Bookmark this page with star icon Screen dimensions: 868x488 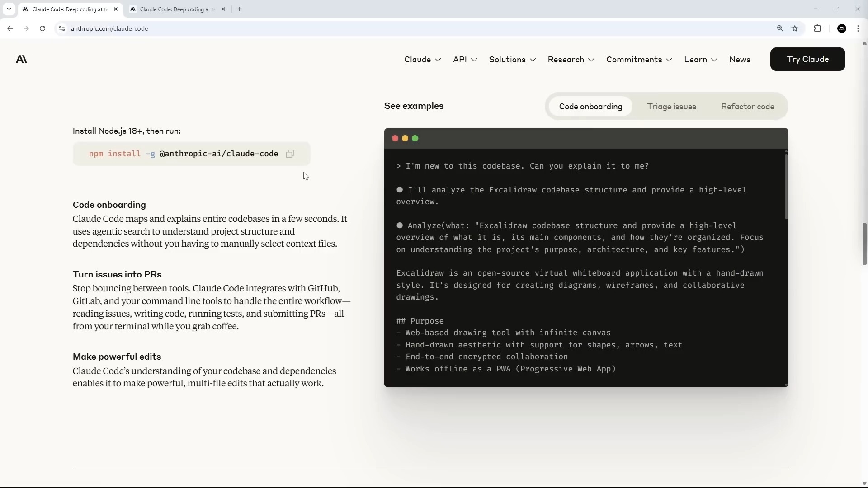(795, 28)
